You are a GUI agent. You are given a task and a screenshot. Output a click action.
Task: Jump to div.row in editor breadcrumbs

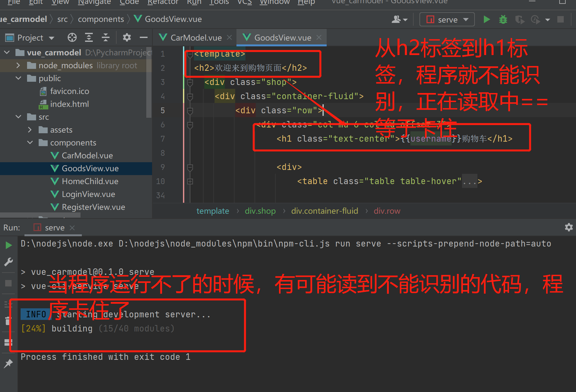coord(387,211)
